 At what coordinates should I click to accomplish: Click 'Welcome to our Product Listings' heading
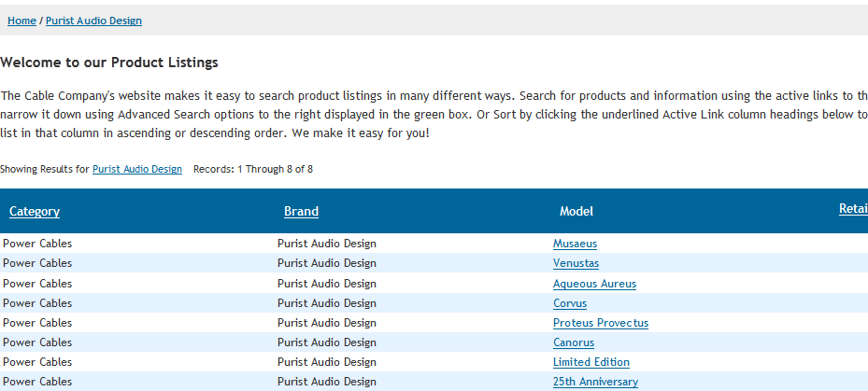[109, 63]
